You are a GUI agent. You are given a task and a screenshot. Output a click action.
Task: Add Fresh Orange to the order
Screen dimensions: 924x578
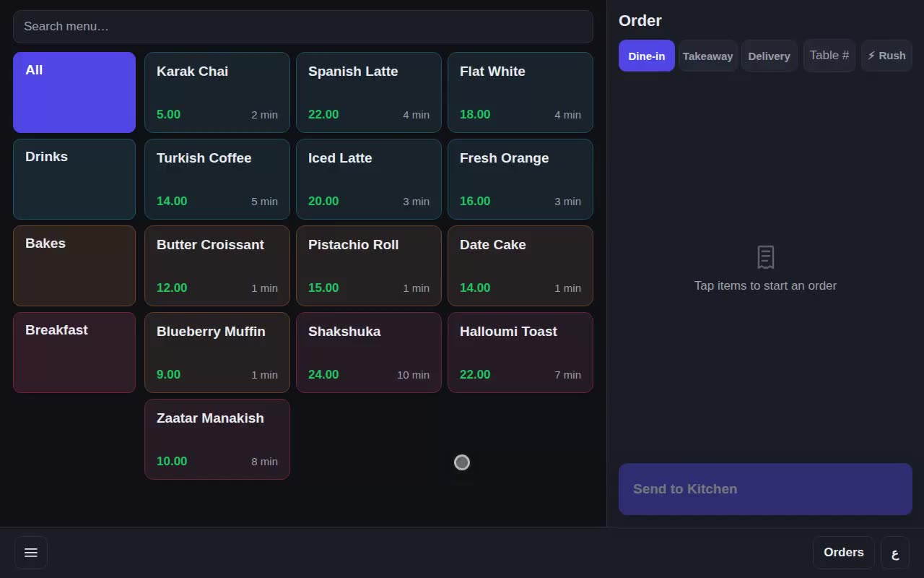tap(520, 179)
